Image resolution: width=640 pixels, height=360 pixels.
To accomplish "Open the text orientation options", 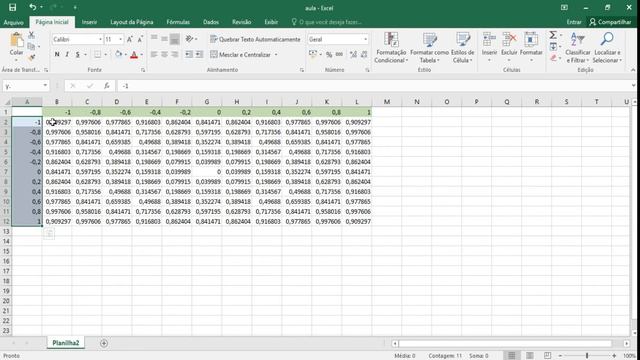I will [190, 39].
